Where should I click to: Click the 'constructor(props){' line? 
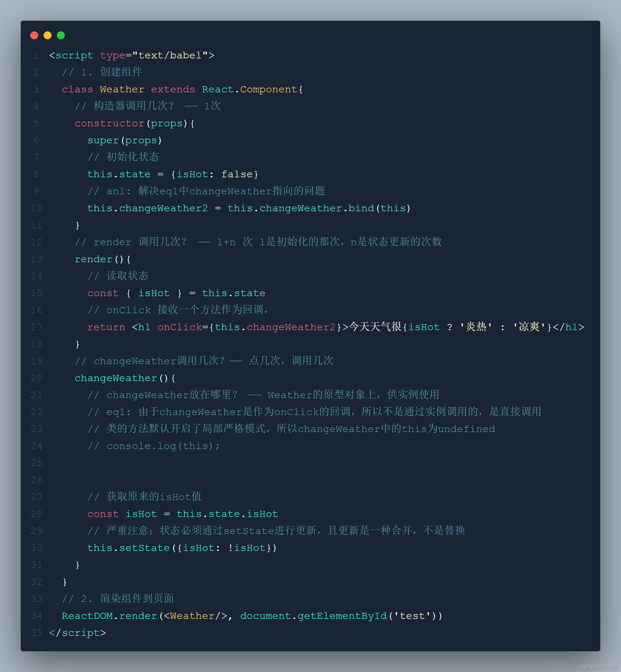(134, 123)
